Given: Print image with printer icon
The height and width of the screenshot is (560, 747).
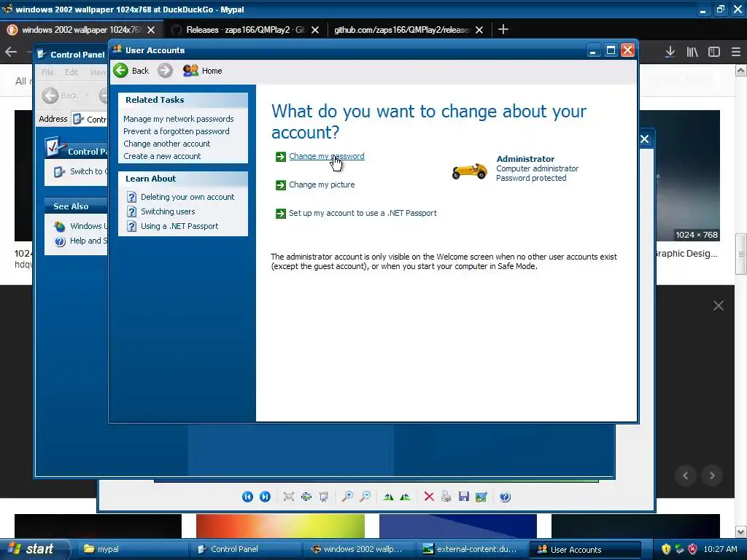Looking at the screenshot, I should 446,497.
